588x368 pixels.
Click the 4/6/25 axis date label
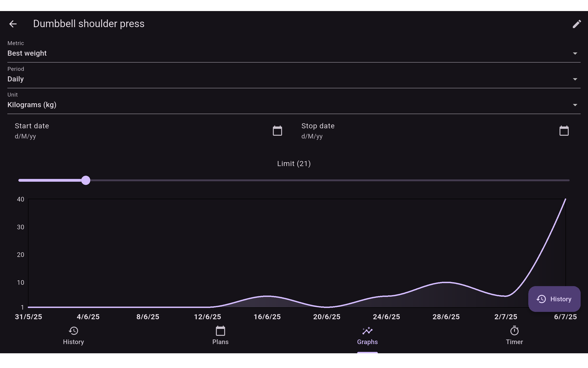click(88, 317)
